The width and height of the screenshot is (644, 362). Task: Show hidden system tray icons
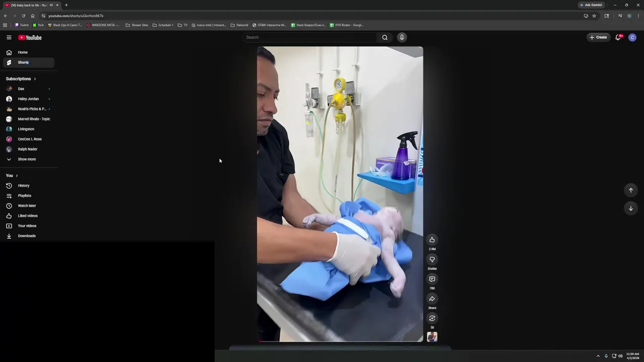(x=598, y=356)
